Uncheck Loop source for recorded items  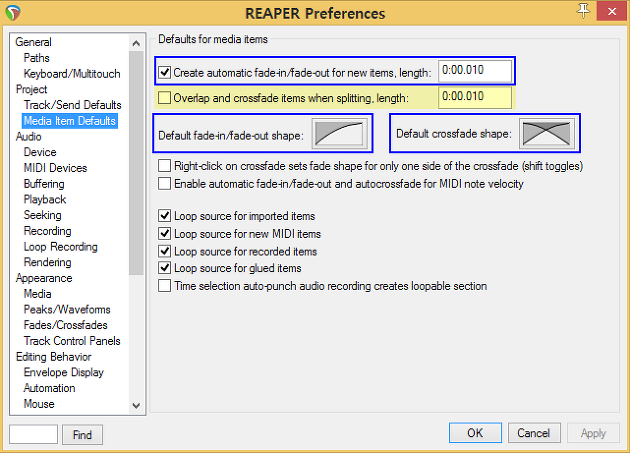click(164, 251)
